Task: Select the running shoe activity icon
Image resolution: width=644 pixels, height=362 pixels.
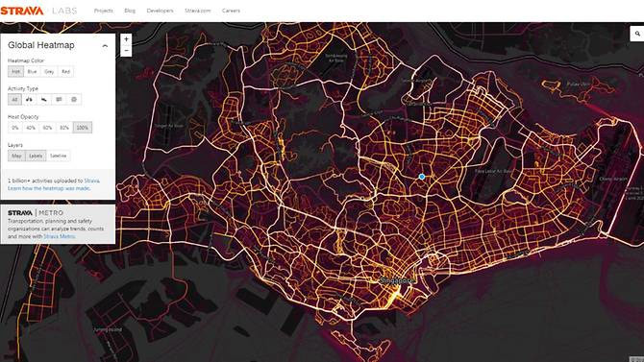Action: (x=44, y=99)
